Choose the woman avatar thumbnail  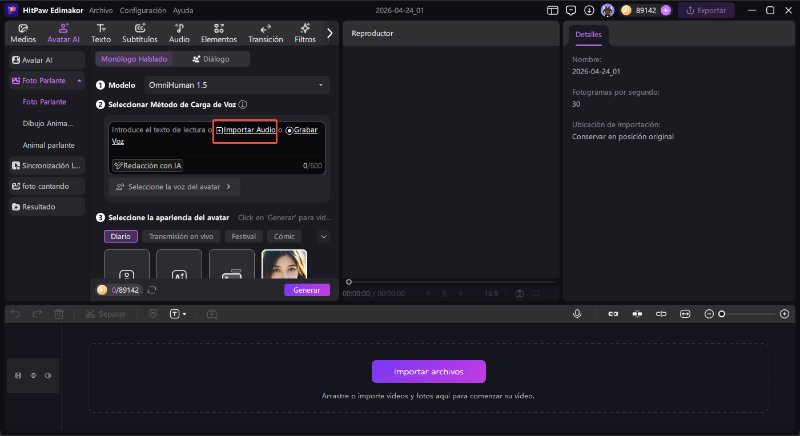[x=284, y=264]
